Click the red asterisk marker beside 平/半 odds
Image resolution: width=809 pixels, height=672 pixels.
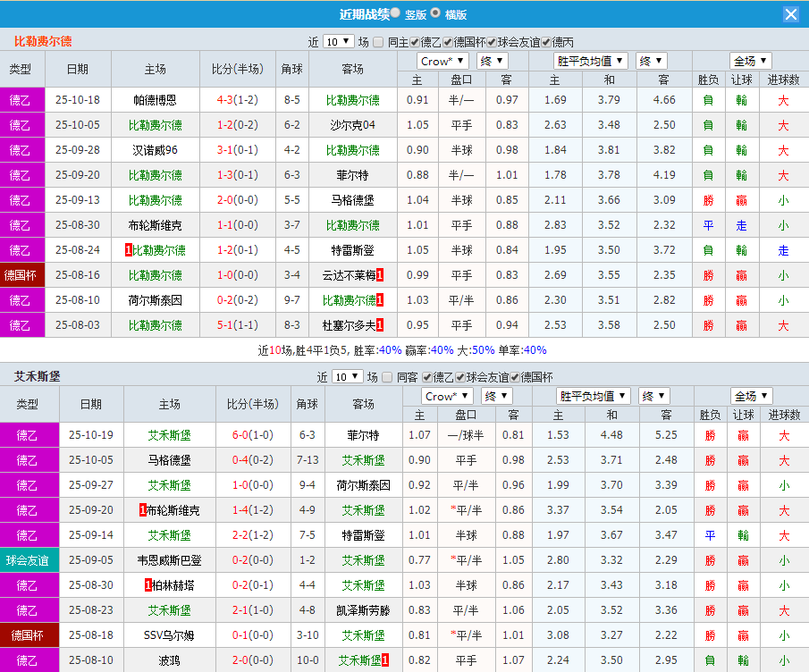(x=454, y=509)
